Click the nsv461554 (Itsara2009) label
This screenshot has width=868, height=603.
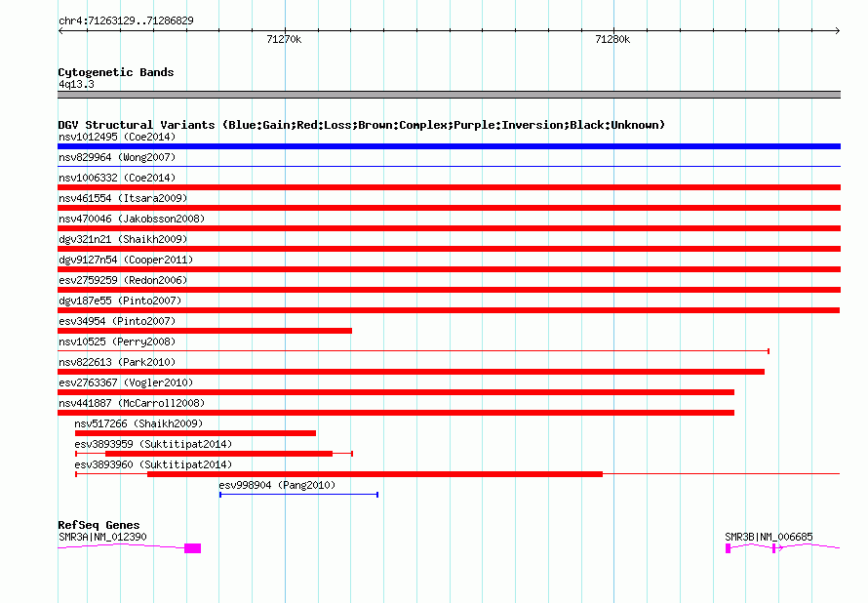pos(123,198)
